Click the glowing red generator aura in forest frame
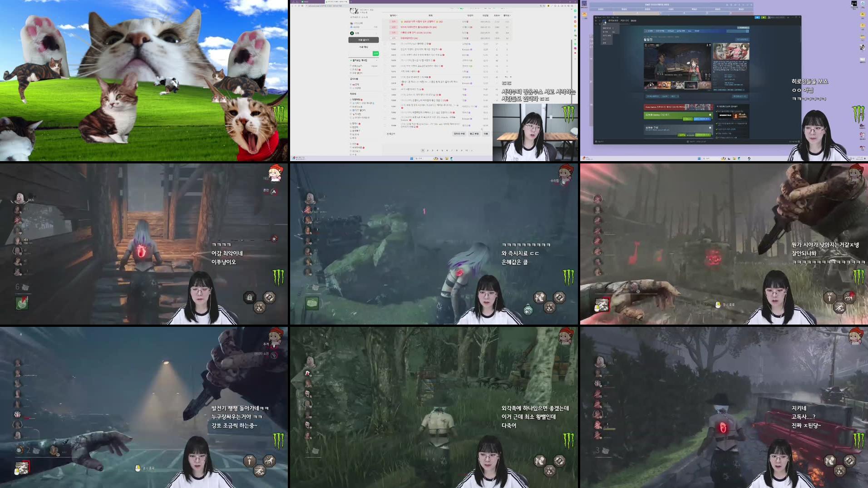This screenshot has height=488, width=868. coord(714,258)
